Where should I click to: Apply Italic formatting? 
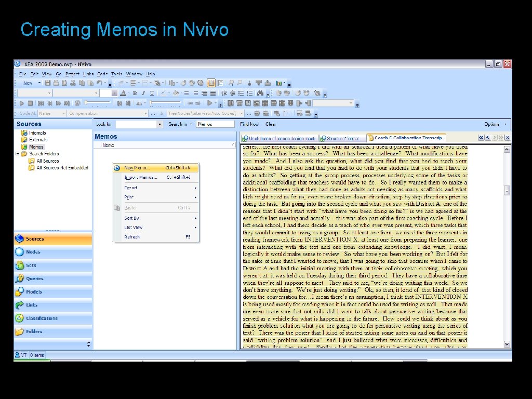(x=143, y=93)
